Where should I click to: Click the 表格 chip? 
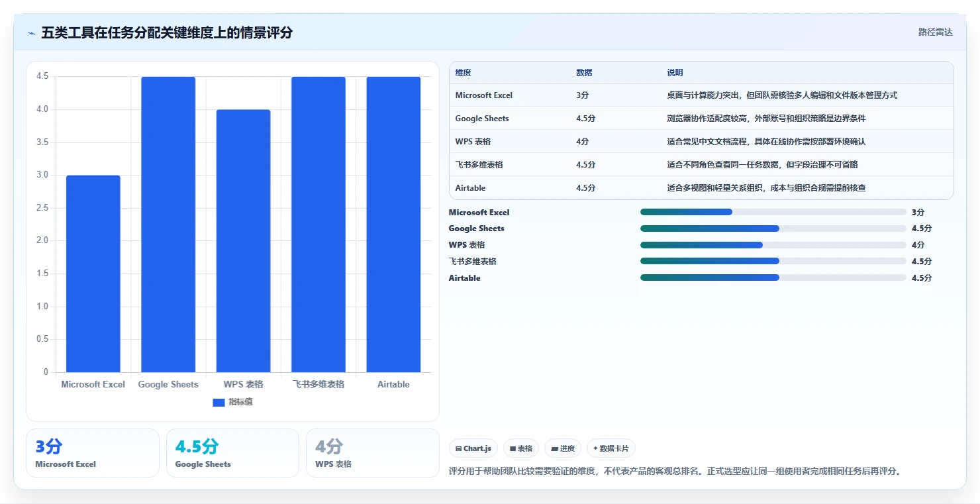pos(521,448)
